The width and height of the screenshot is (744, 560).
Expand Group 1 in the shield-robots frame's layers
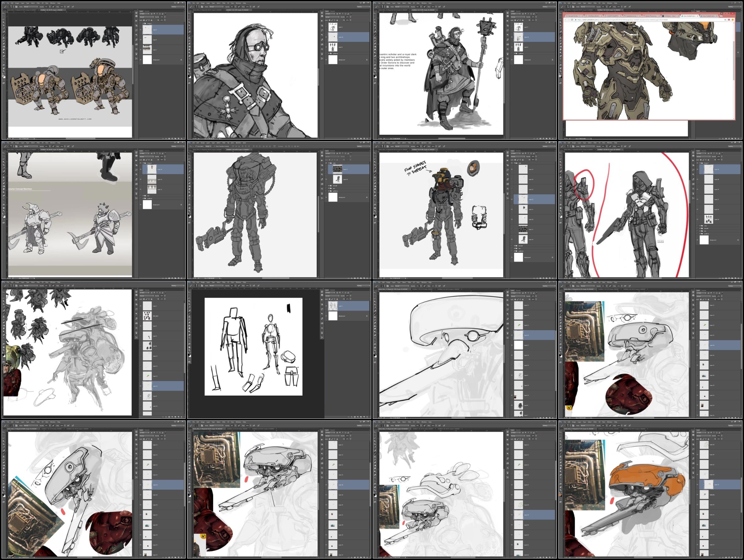tap(143, 24)
